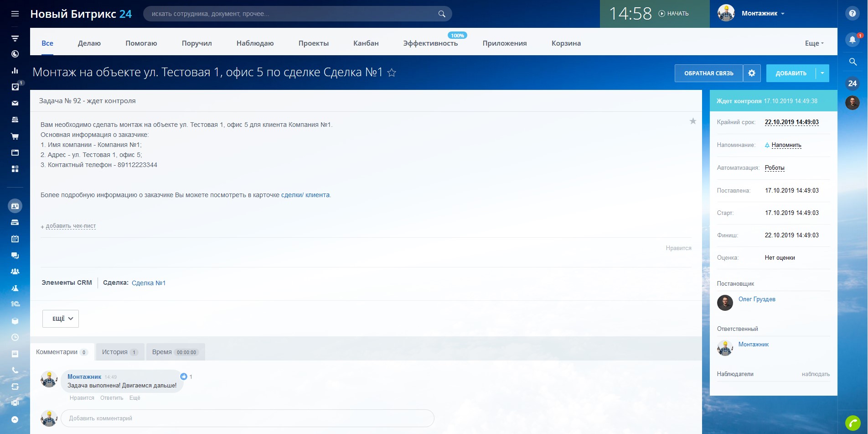868x434 pixels.
Task: Open the История tab
Action: (x=119, y=352)
